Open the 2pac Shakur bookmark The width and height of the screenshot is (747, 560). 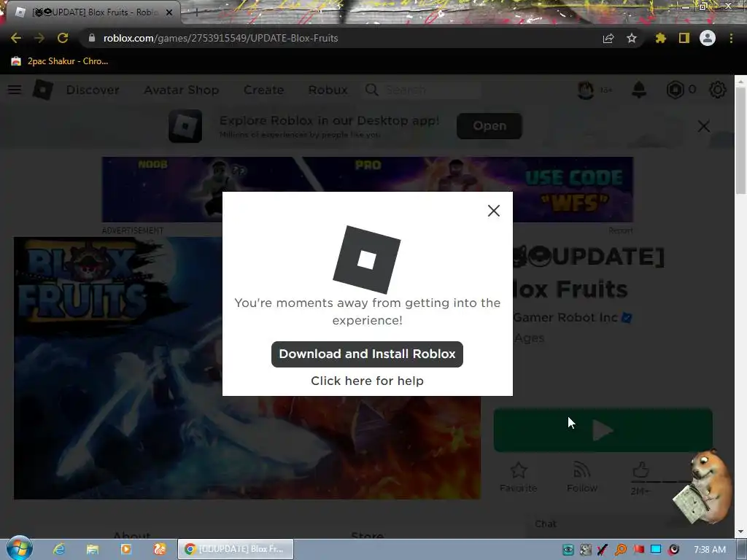point(60,61)
